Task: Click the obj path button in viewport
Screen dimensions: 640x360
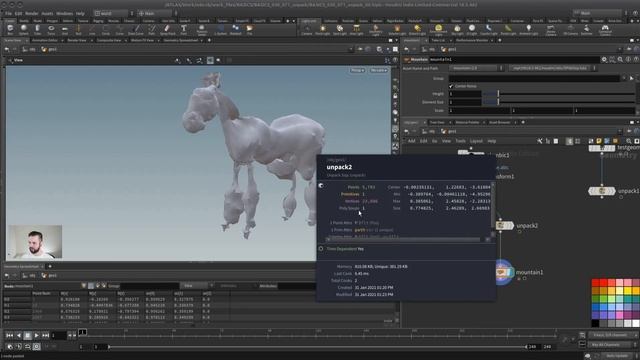Action: pyautogui.click(x=29, y=49)
